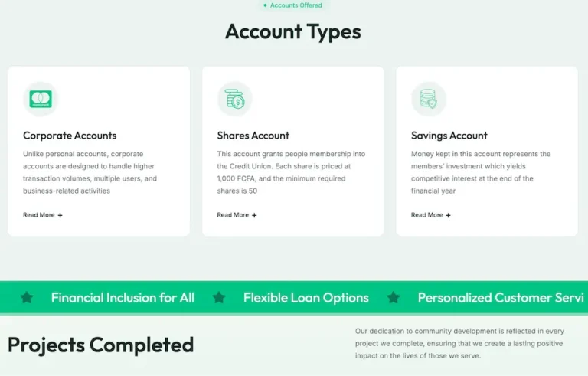Screen dimensions: 588x376
Task: Click the plus icon under Savings Account
Action: pyautogui.click(x=448, y=215)
